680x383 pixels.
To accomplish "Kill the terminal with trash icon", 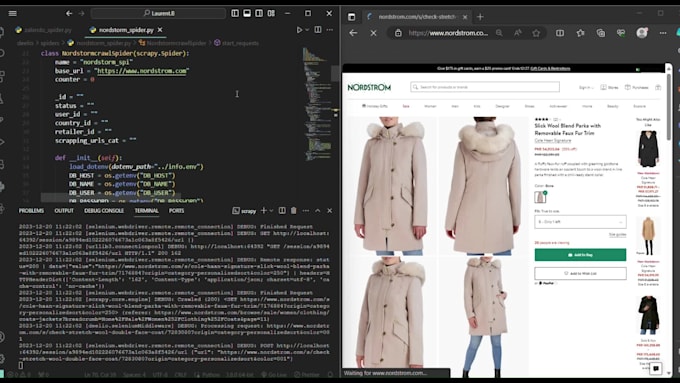I will click(x=294, y=211).
